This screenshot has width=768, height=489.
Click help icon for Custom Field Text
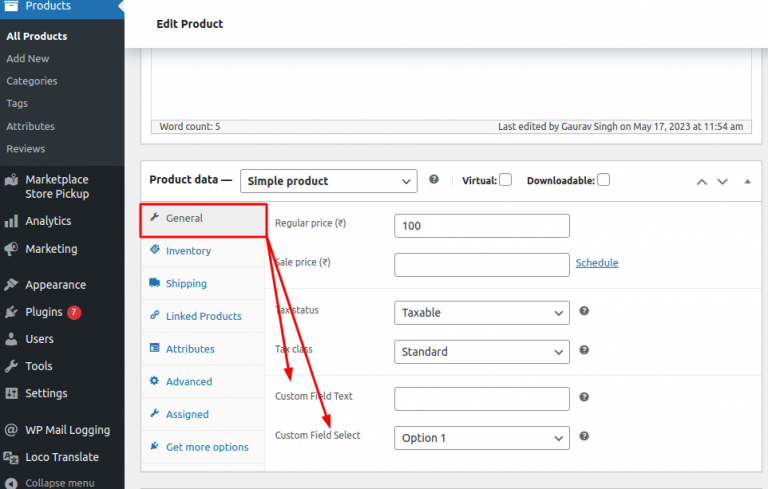point(584,397)
